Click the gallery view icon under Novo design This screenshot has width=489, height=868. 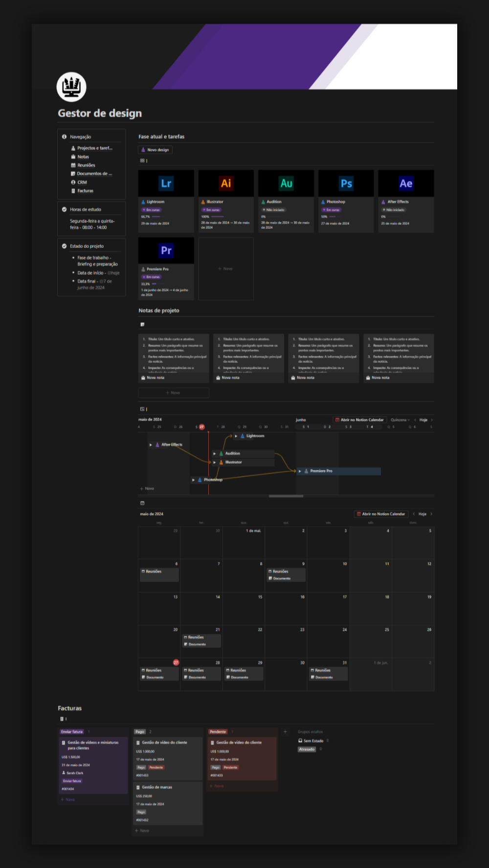point(142,160)
